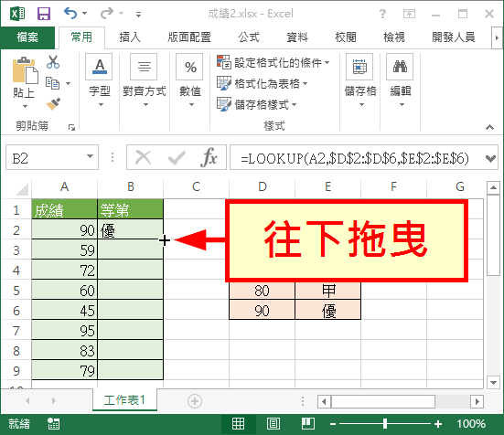Collapse the ribbon with the caret
The height and width of the screenshot is (435, 504).
click(x=489, y=127)
